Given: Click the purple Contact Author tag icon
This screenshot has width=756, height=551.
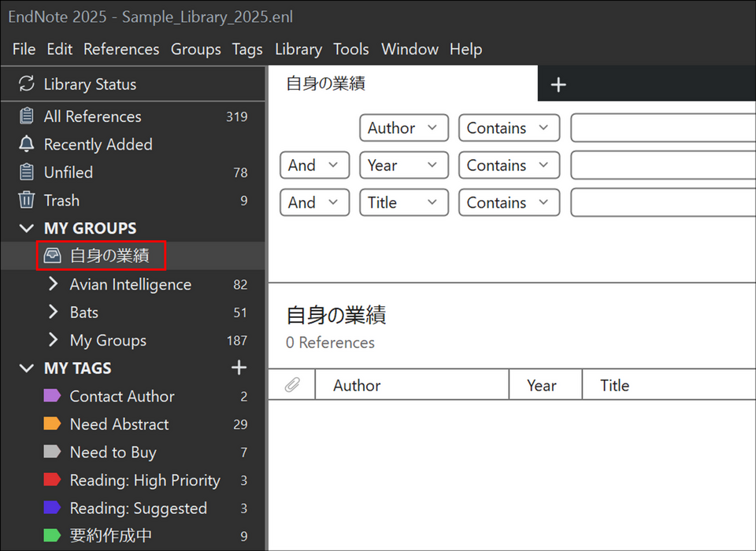Looking at the screenshot, I should [52, 396].
